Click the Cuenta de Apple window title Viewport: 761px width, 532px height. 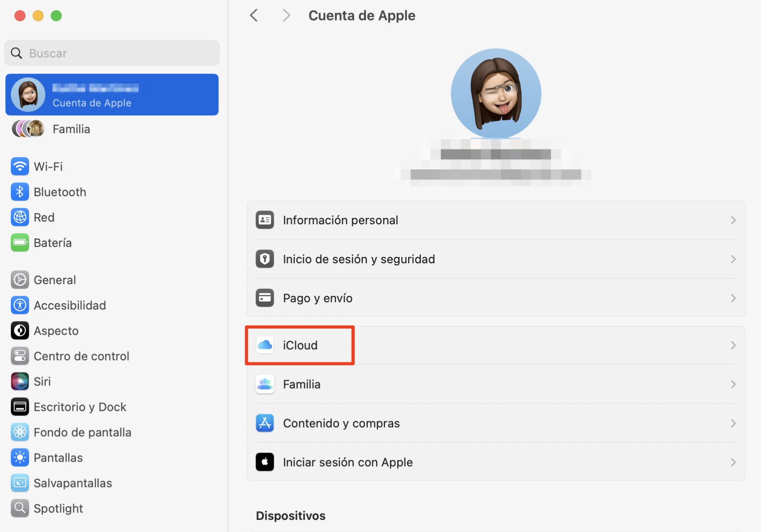click(362, 15)
